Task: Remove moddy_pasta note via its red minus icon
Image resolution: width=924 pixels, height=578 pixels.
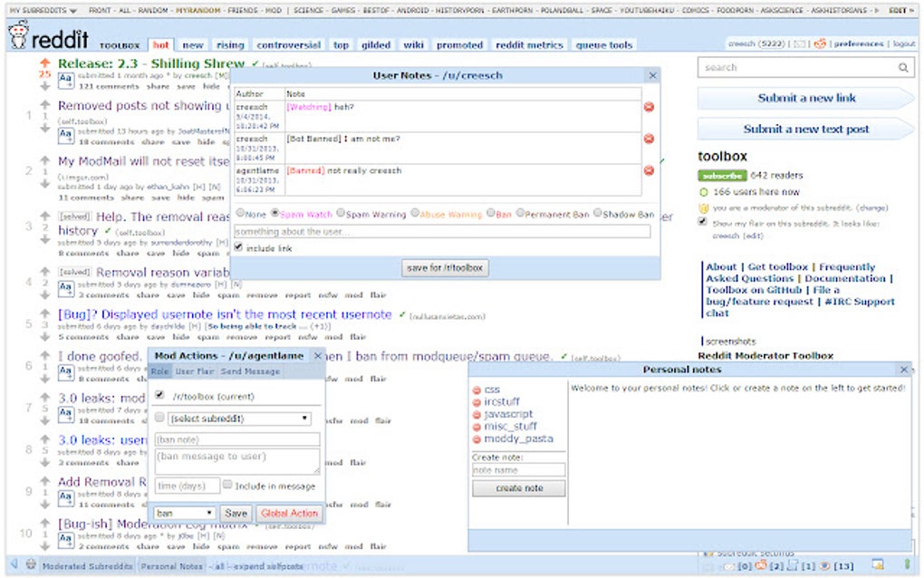Action: point(477,438)
